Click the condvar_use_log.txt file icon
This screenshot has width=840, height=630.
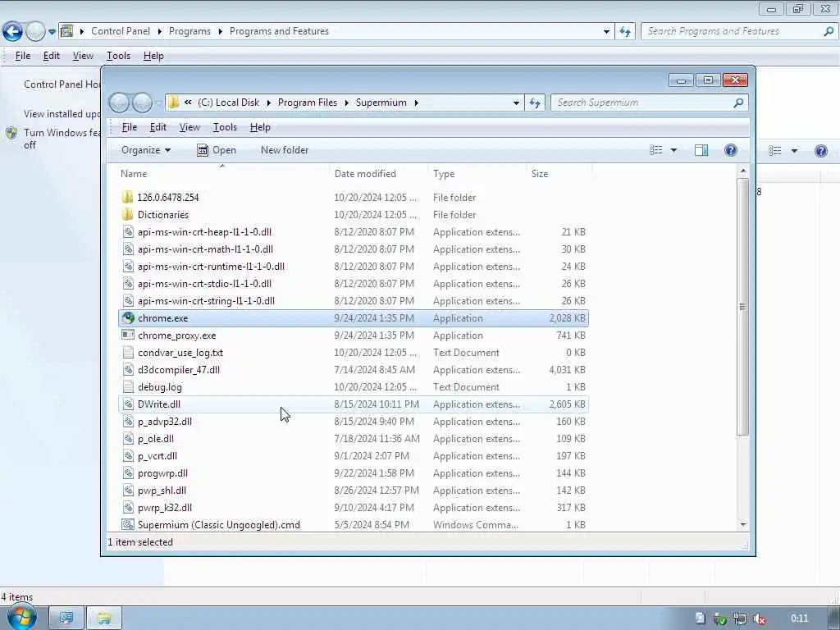128,353
